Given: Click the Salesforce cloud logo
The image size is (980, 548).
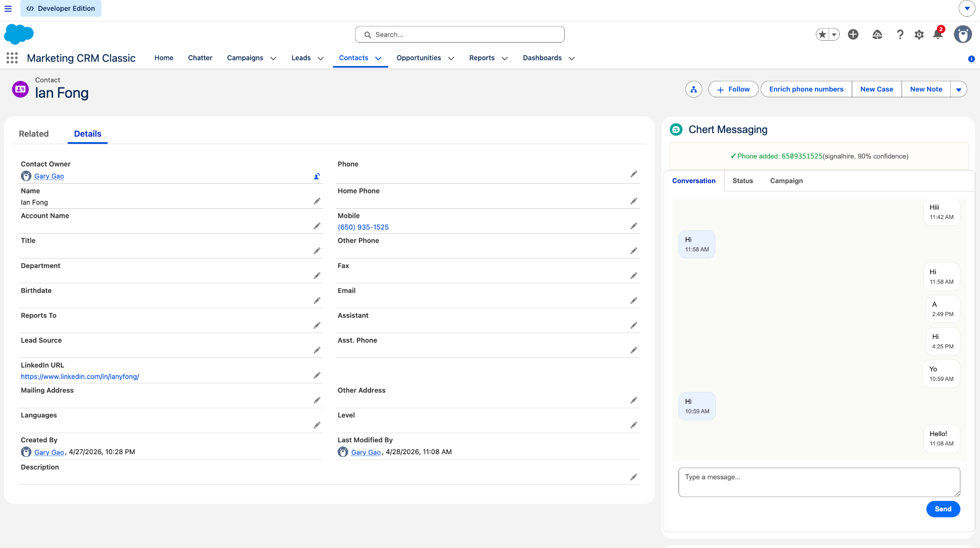Looking at the screenshot, I should point(19,34).
